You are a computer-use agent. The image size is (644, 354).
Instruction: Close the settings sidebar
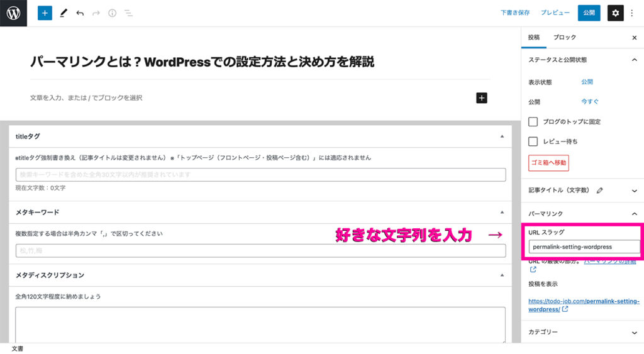click(x=634, y=37)
